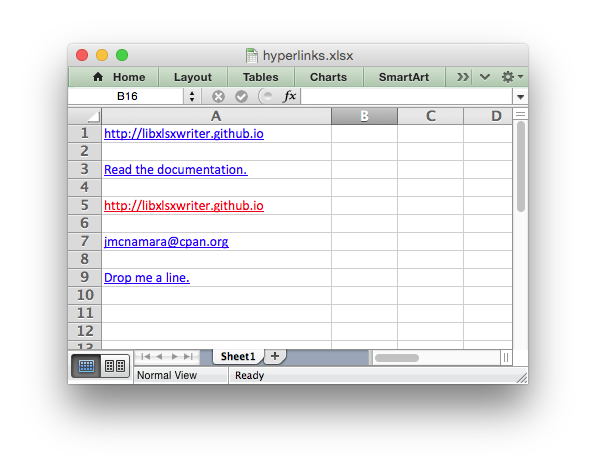Image resolution: width=596 pixels, height=476 pixels.
Task: Switch to Page Layout view button
Action: [x=115, y=366]
